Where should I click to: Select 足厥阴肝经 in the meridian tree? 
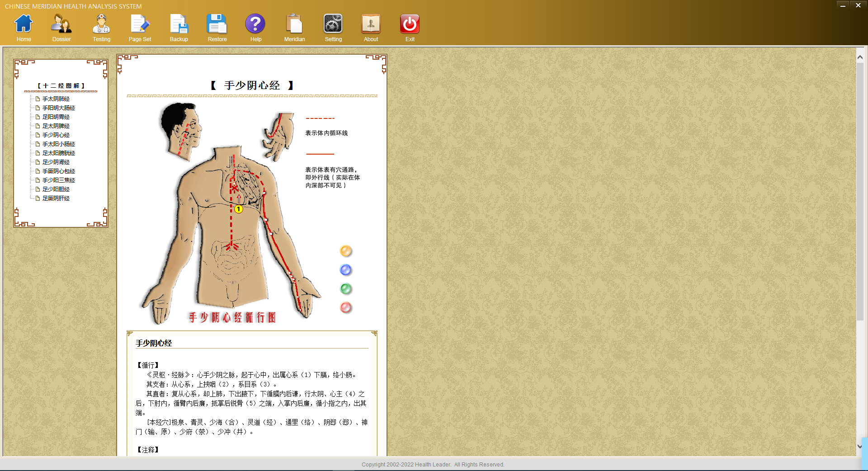[x=56, y=198]
